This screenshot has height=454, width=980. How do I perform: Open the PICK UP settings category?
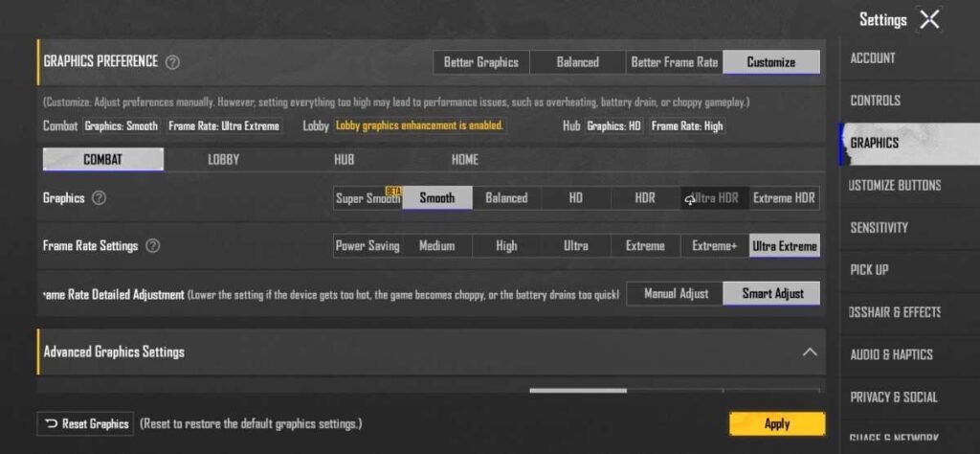click(x=910, y=270)
